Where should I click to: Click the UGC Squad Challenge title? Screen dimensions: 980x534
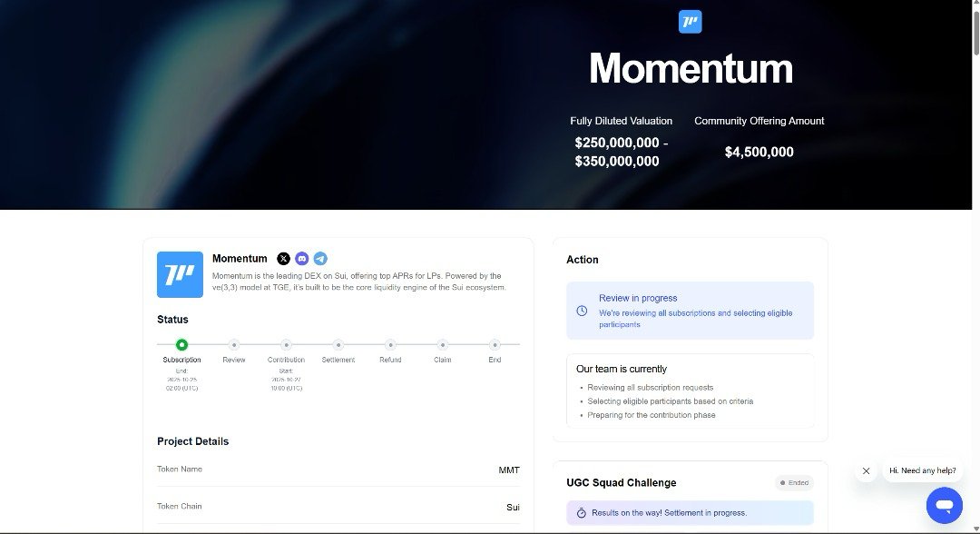coord(621,482)
